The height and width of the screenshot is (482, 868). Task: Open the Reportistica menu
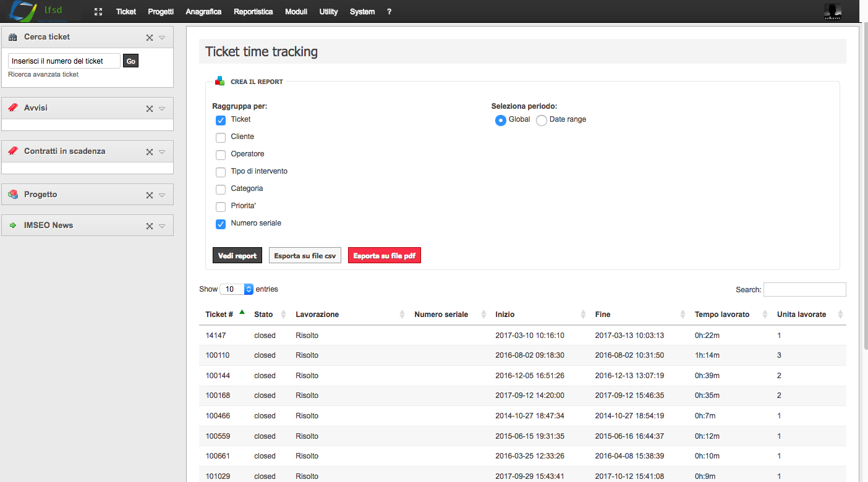(x=253, y=11)
